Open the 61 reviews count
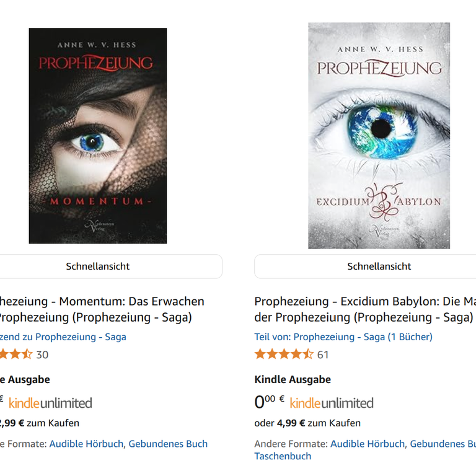The image size is (476, 476). 323,355
